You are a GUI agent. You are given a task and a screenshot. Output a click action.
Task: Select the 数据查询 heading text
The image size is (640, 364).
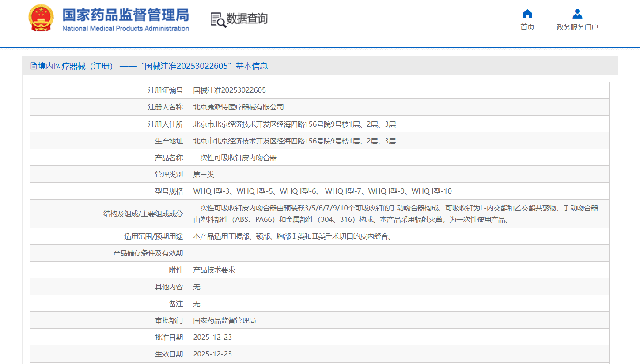[247, 19]
